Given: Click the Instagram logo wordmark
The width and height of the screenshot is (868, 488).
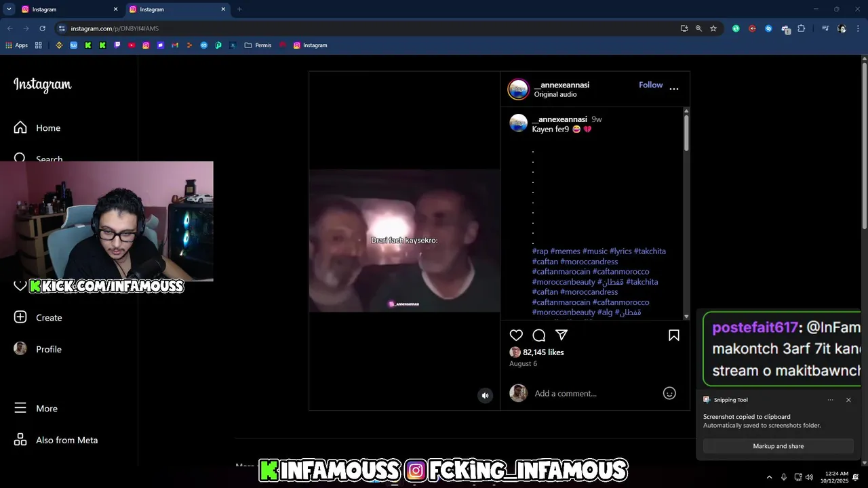Looking at the screenshot, I should (x=42, y=85).
